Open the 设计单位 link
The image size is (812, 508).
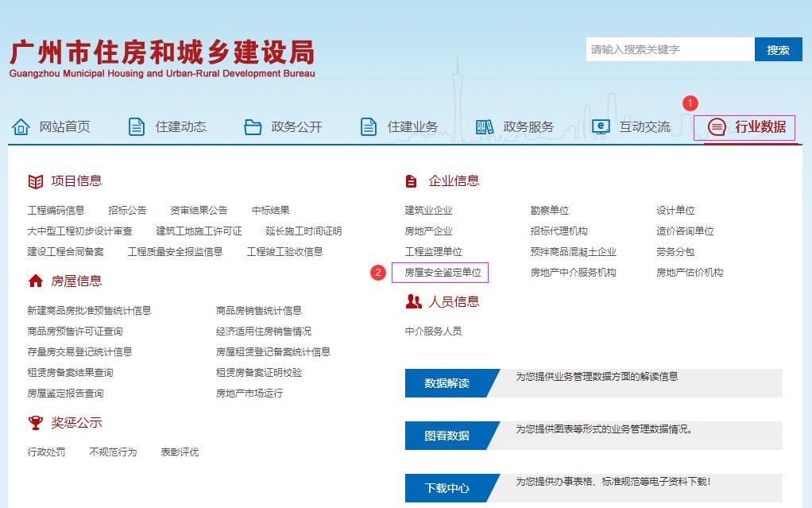point(676,211)
